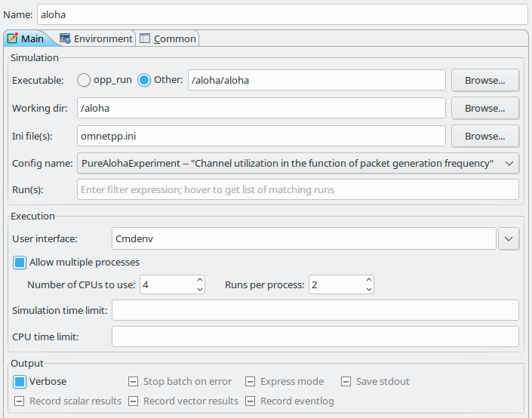Click the Simulation time limit field
The height and width of the screenshot is (418, 532).
tap(315, 310)
